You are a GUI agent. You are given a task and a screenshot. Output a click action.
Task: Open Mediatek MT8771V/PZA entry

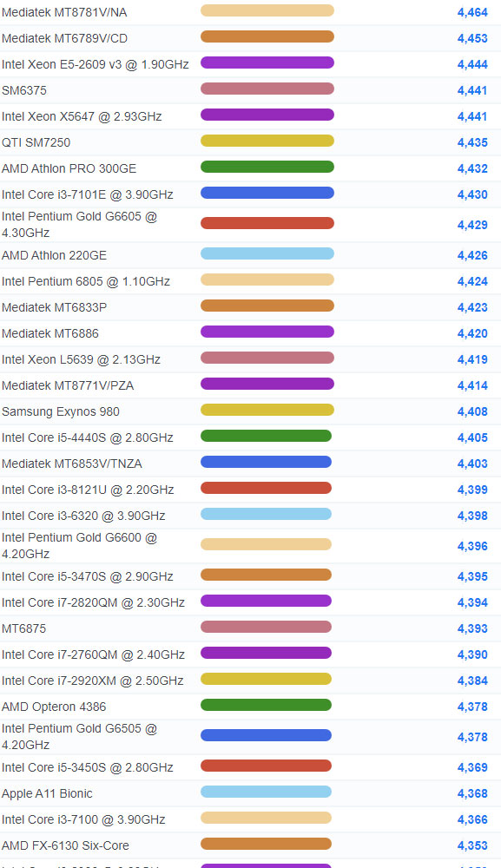pos(68,385)
